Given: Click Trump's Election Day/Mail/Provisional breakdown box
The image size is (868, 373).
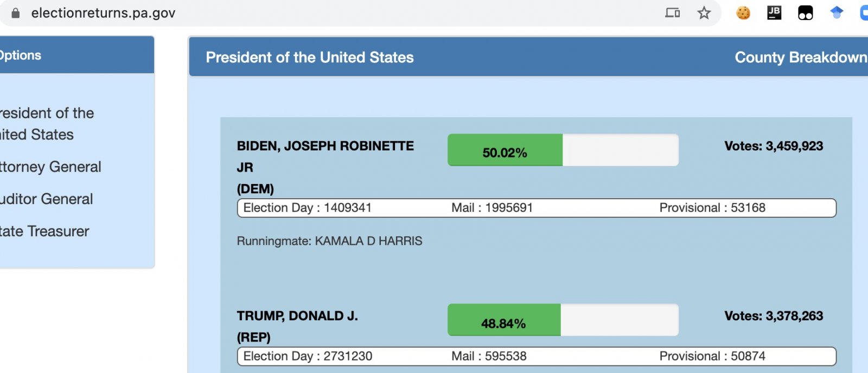Looking at the screenshot, I should (537, 356).
